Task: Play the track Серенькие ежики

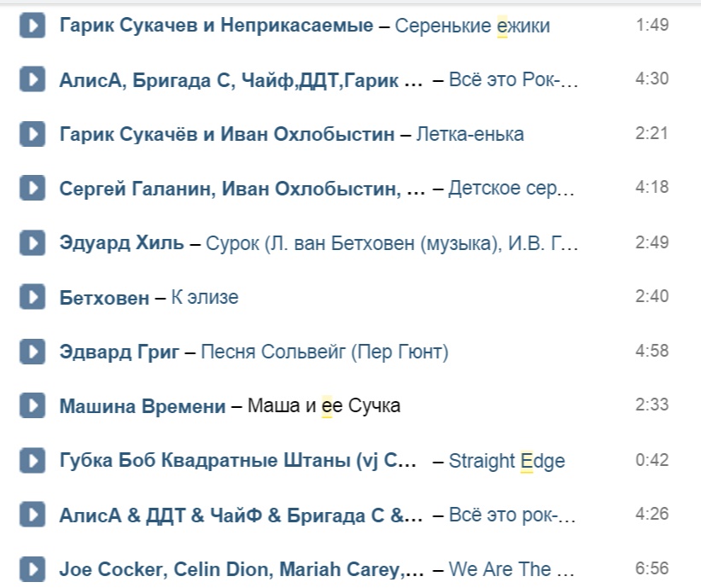Action: 32,26
